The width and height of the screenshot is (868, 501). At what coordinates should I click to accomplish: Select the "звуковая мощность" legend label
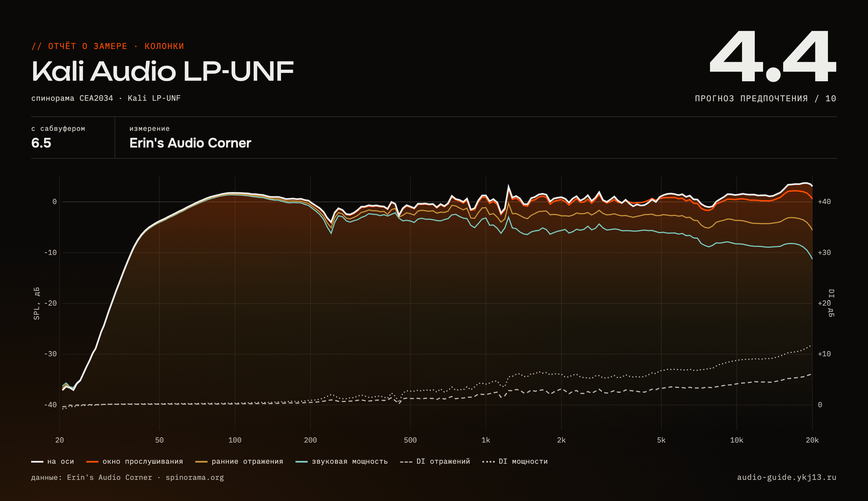[350, 461]
